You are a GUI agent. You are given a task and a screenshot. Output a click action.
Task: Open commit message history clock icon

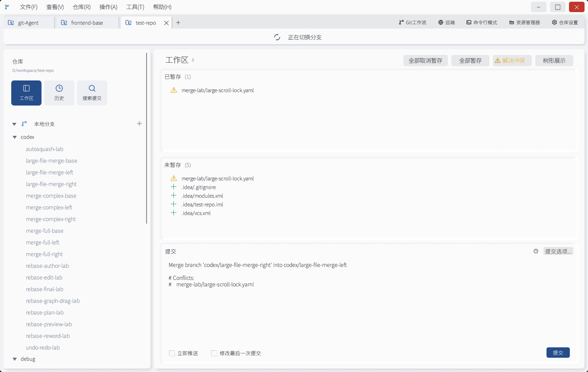coord(536,251)
